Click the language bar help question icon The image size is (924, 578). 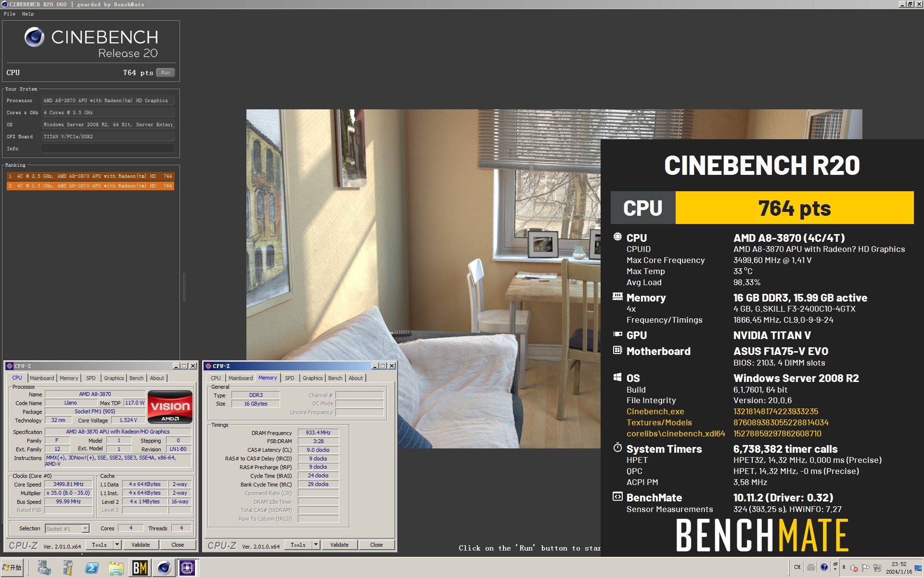click(x=824, y=567)
